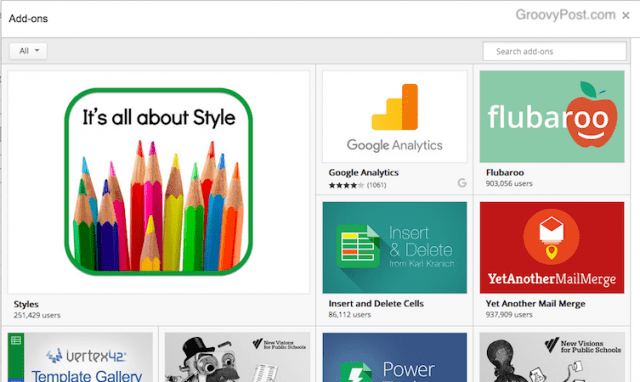
Task: Click the 937,909 users text
Action: (509, 315)
